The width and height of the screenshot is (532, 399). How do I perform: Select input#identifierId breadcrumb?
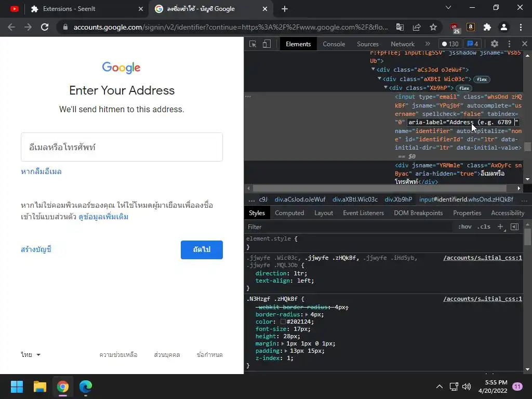coord(466,199)
